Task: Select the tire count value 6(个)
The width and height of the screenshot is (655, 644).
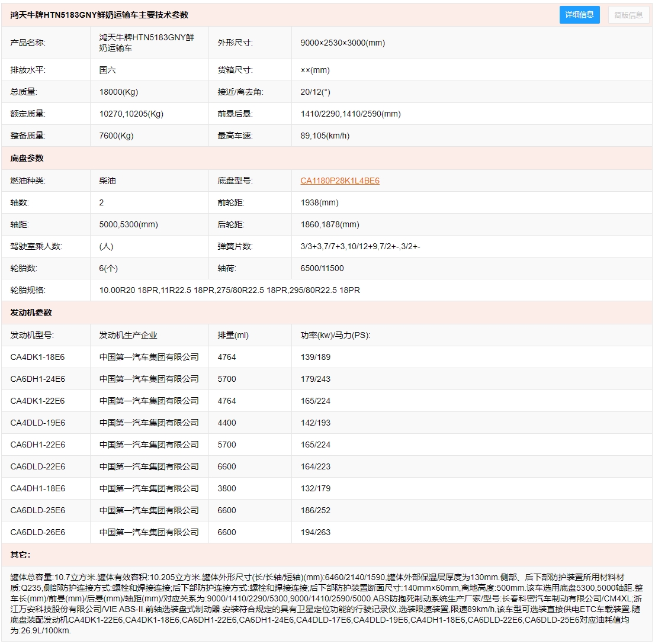Action: pyautogui.click(x=108, y=268)
